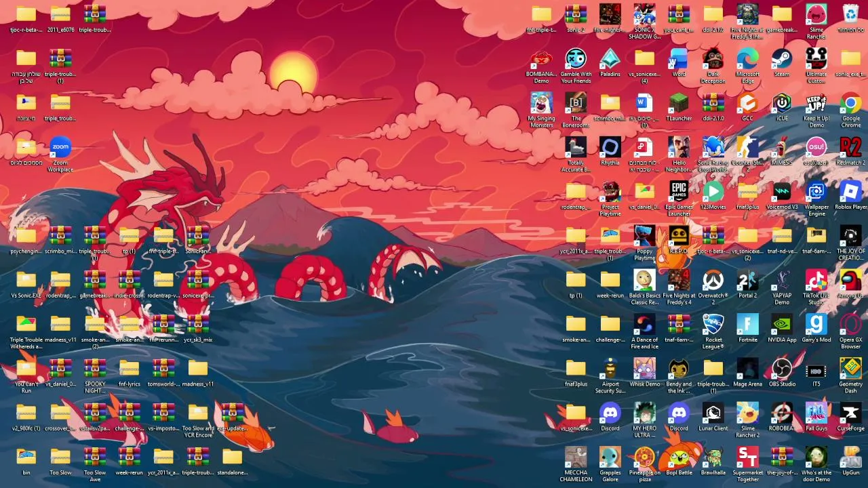This screenshot has height=488, width=868.
Task: Click the Mage Arena icon
Action: [x=747, y=369]
